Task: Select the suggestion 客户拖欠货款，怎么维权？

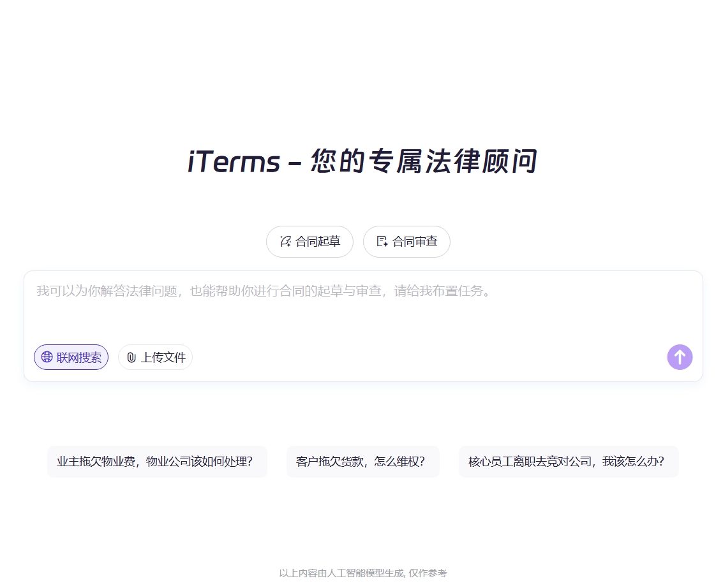Action: click(x=362, y=462)
